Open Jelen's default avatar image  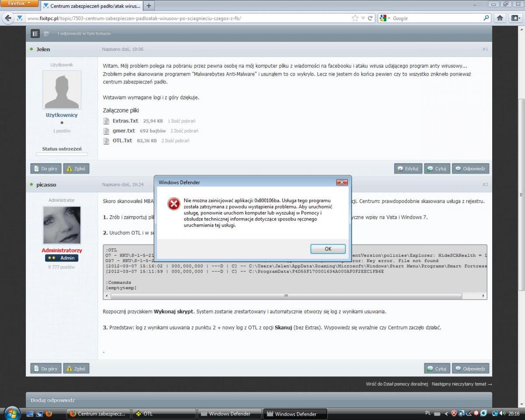(x=62, y=90)
